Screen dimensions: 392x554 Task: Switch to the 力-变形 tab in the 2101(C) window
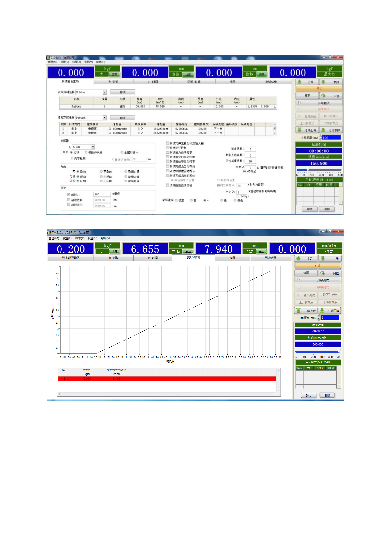tap(113, 82)
